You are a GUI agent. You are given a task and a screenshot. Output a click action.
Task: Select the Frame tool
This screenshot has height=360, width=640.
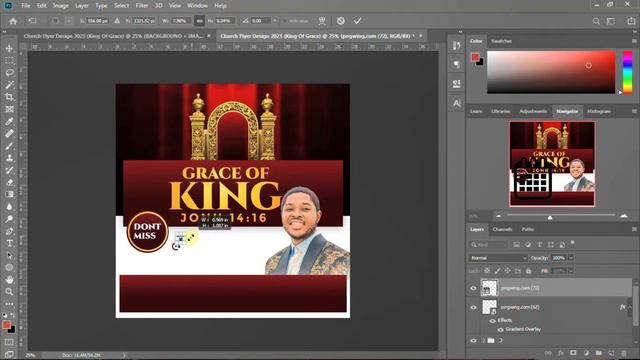(9, 109)
